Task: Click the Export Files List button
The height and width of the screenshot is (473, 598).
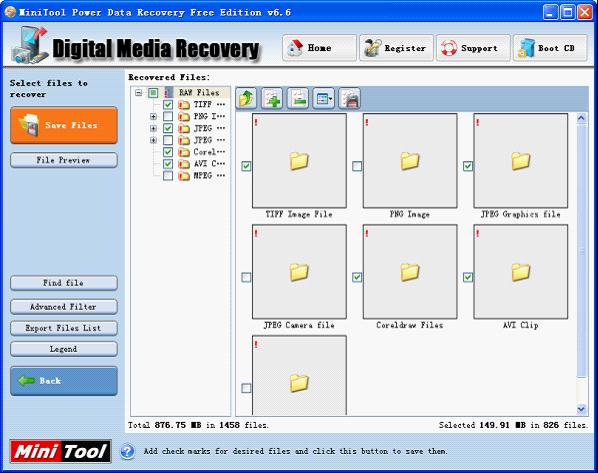Action: tap(64, 328)
